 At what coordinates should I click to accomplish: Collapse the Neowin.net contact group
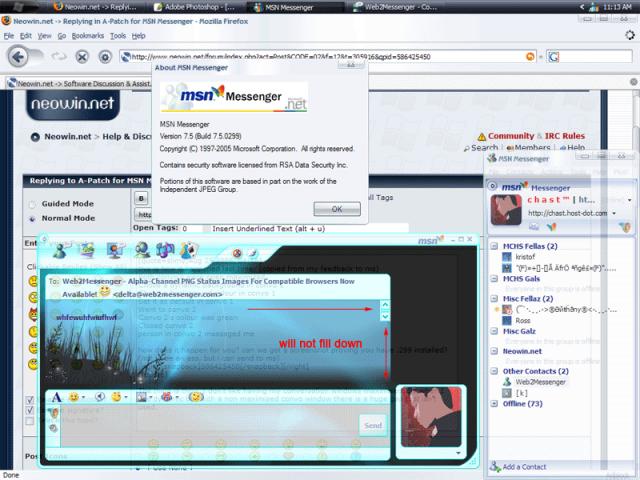point(494,351)
